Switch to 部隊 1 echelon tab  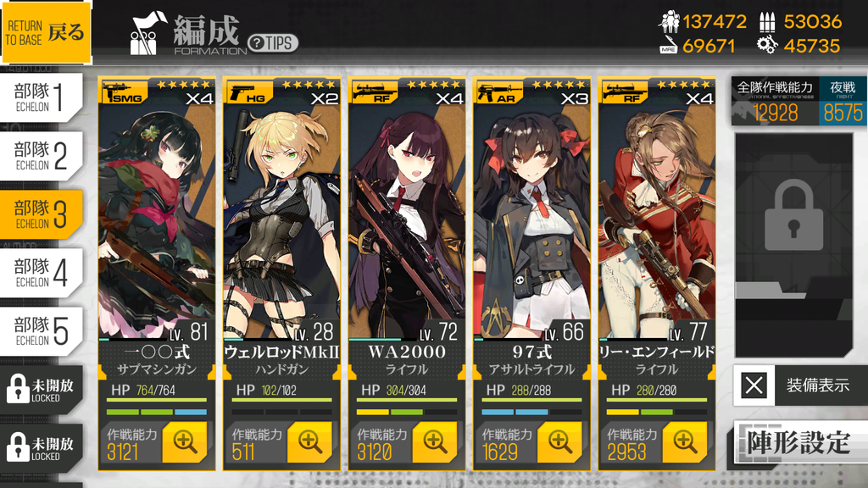pos(41,97)
